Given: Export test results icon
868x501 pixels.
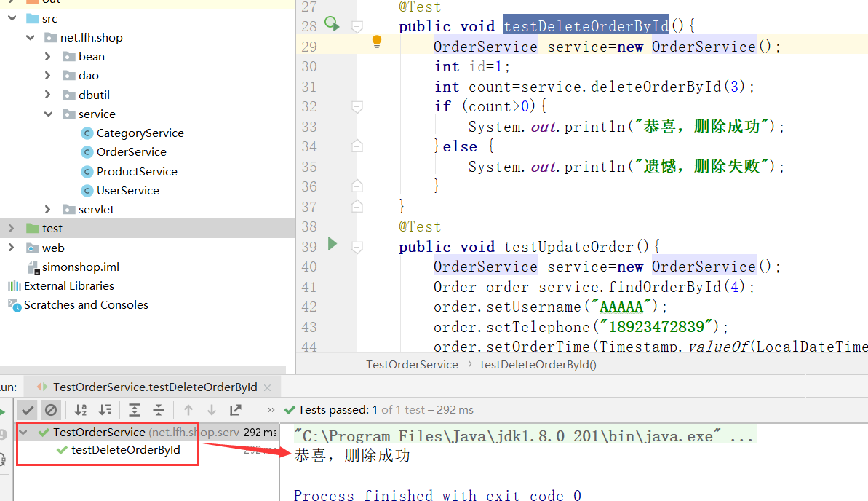Looking at the screenshot, I should tap(236, 410).
